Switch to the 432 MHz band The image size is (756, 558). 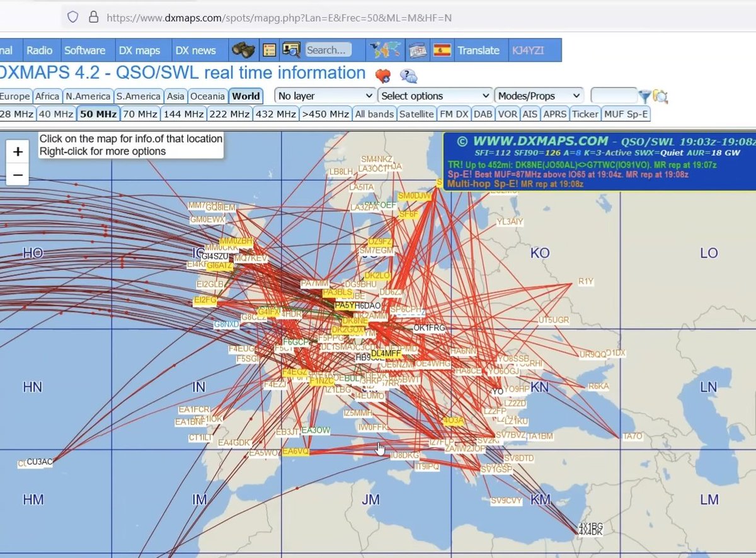coord(275,114)
